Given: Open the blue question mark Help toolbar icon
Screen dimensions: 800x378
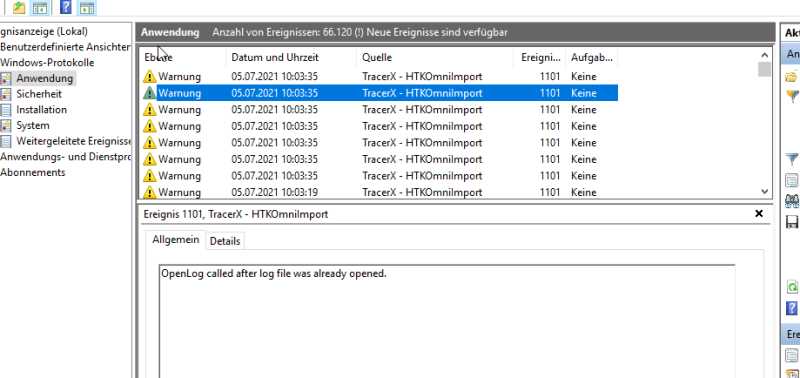Looking at the screenshot, I should point(66,7).
